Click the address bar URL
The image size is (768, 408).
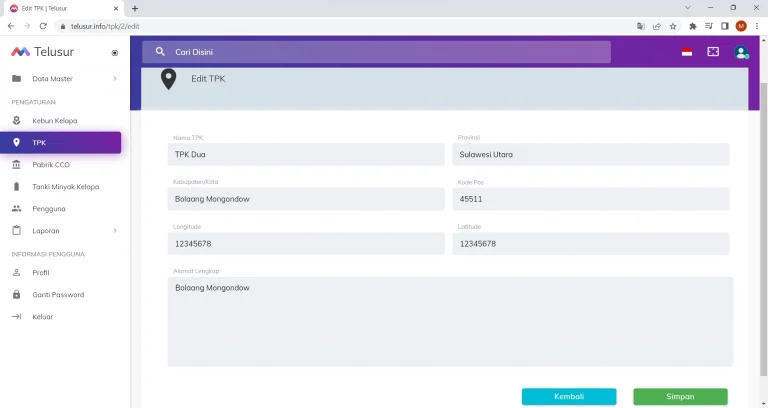[x=105, y=26]
